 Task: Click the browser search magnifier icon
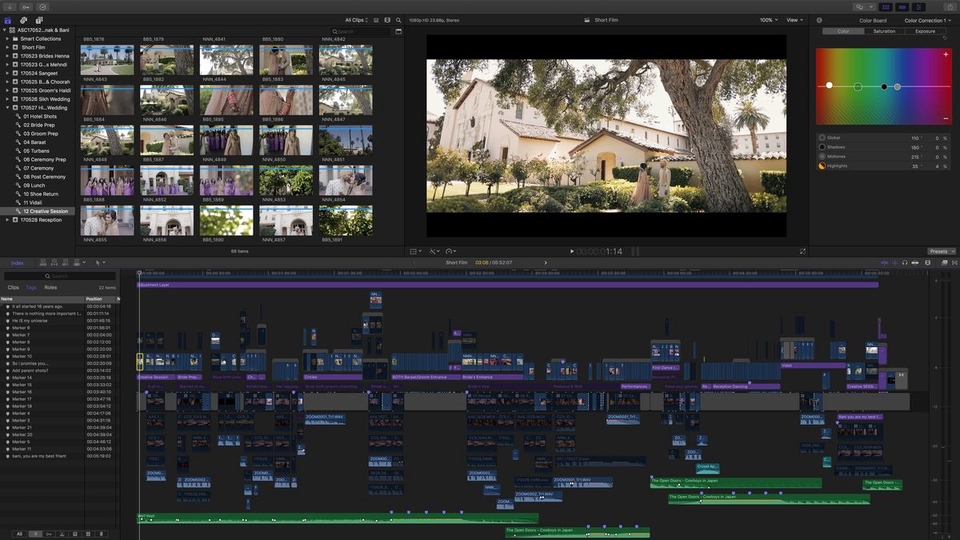(x=399, y=20)
